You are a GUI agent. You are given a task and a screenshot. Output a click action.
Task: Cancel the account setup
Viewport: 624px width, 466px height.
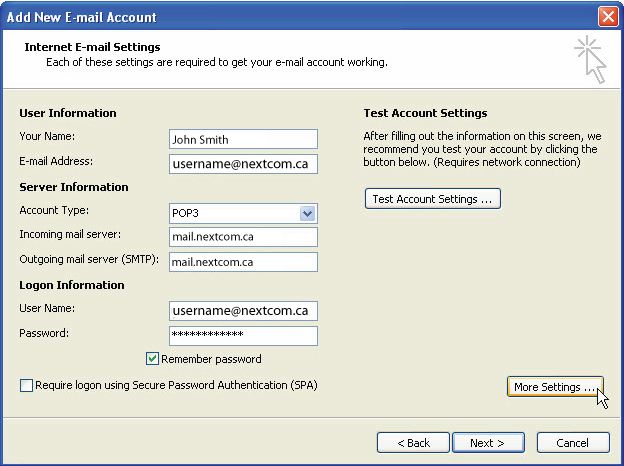572,442
